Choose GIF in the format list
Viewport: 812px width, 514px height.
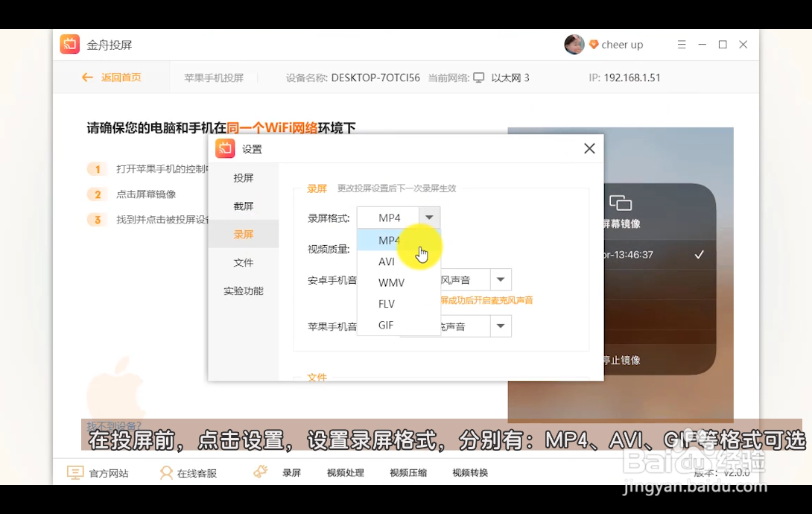[x=399, y=325]
